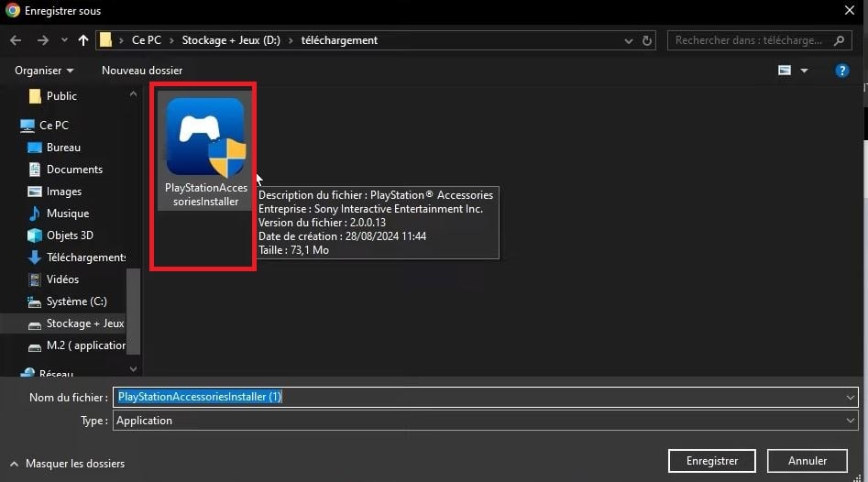The width and height of the screenshot is (868, 482).
Task: Go up one folder level
Action: (x=83, y=40)
